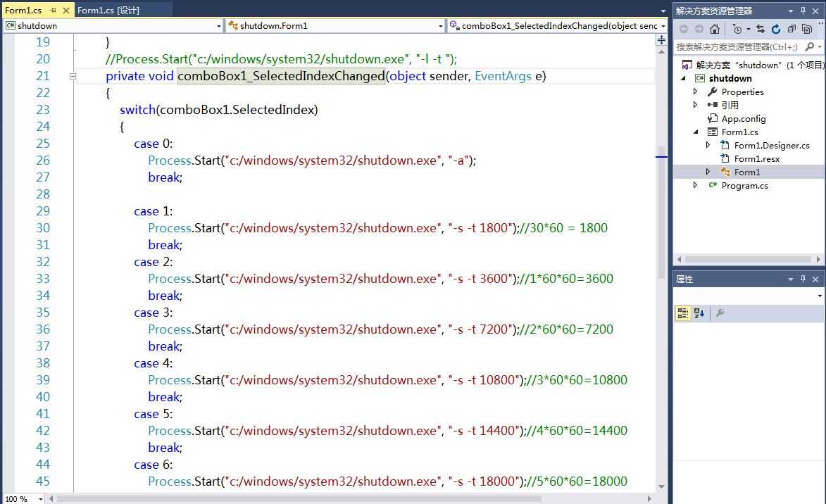Image resolution: width=826 pixels, height=504 pixels.
Task: Click the Home icon in Solution Explorer toolbar
Action: click(714, 29)
